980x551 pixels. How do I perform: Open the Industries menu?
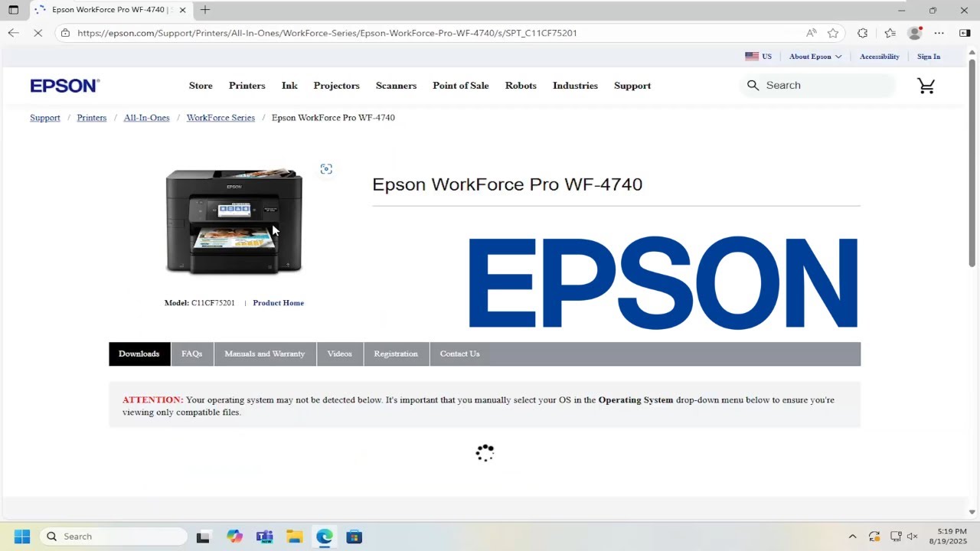coord(575,86)
